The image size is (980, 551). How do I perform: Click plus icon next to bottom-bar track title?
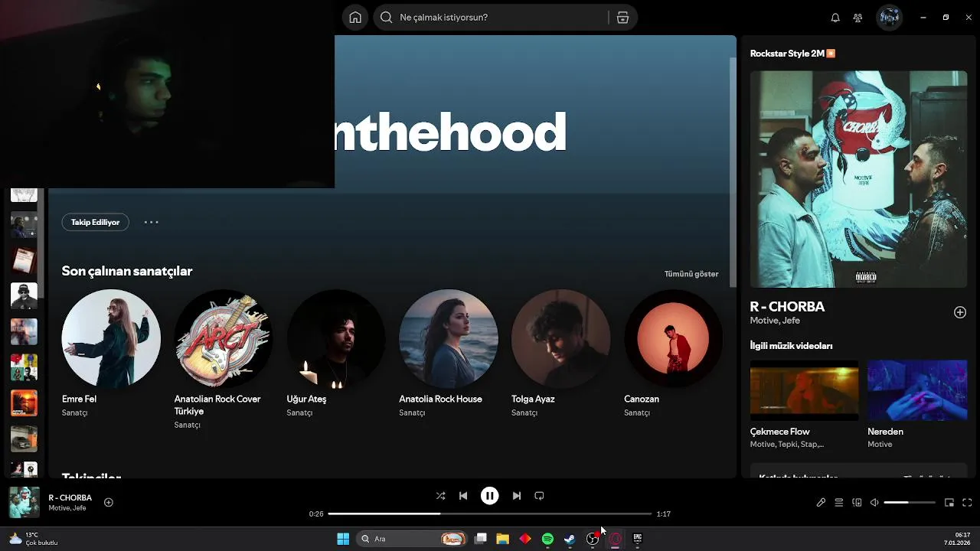tap(109, 502)
